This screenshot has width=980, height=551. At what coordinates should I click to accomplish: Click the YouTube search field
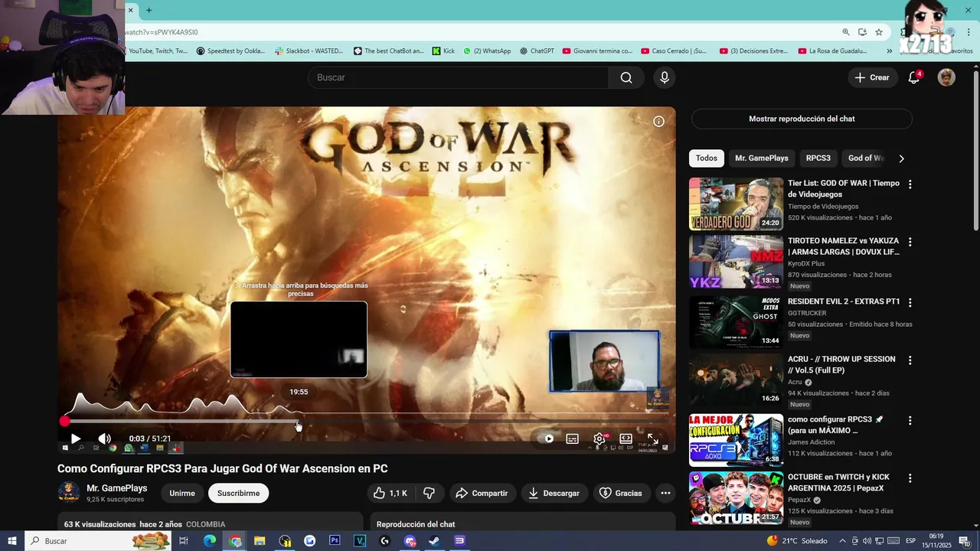[458, 77]
